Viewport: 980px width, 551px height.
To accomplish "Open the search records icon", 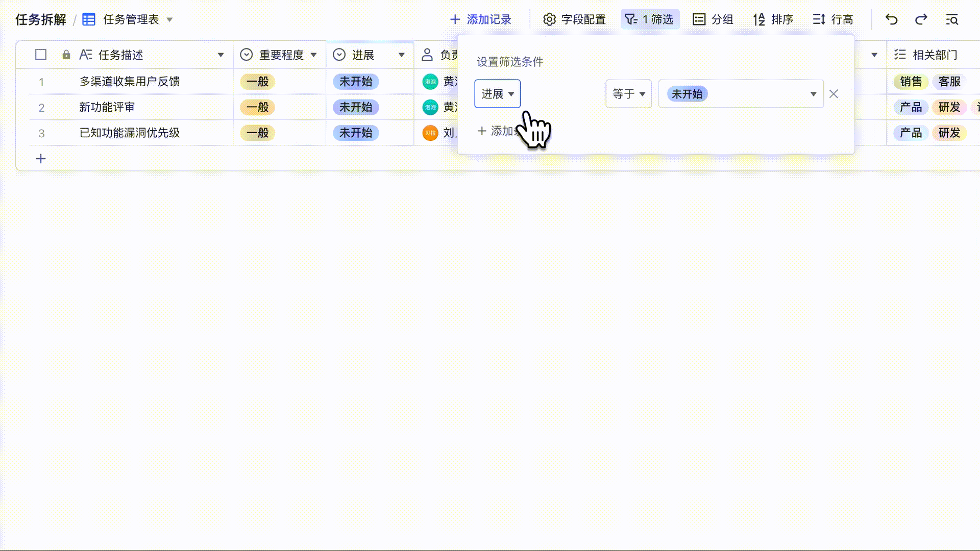I will pos(952,19).
